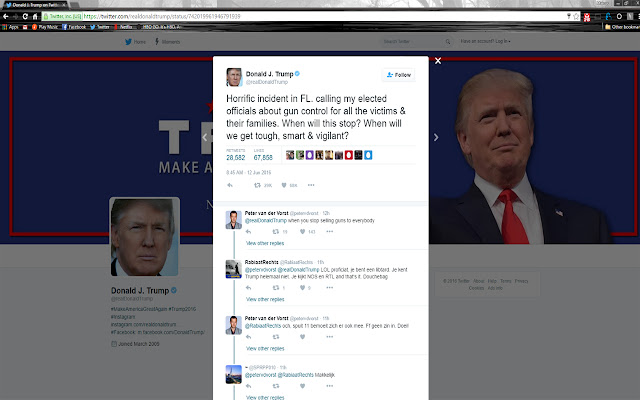Go to Twitter Home tab
Image resolution: width=640 pixels, height=400 pixels.
pyautogui.click(x=136, y=42)
